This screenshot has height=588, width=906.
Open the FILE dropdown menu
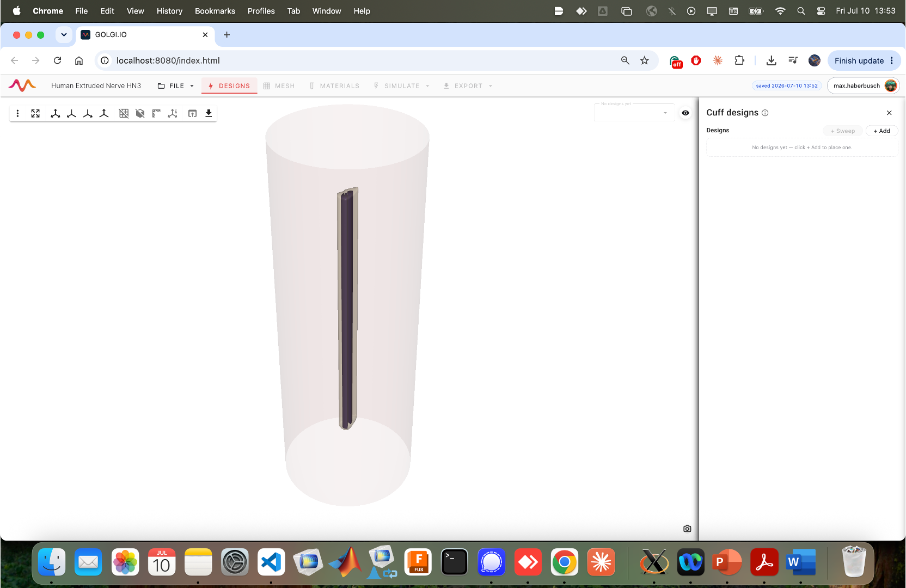click(x=176, y=86)
